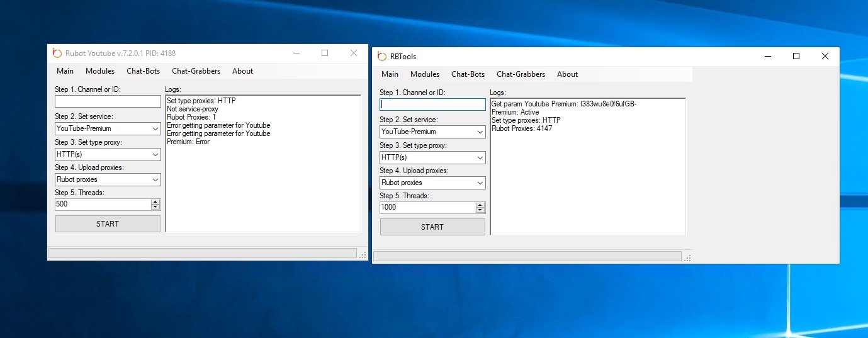This screenshot has height=338, width=868.
Task: Maximize the RBTools window
Action: (x=796, y=56)
